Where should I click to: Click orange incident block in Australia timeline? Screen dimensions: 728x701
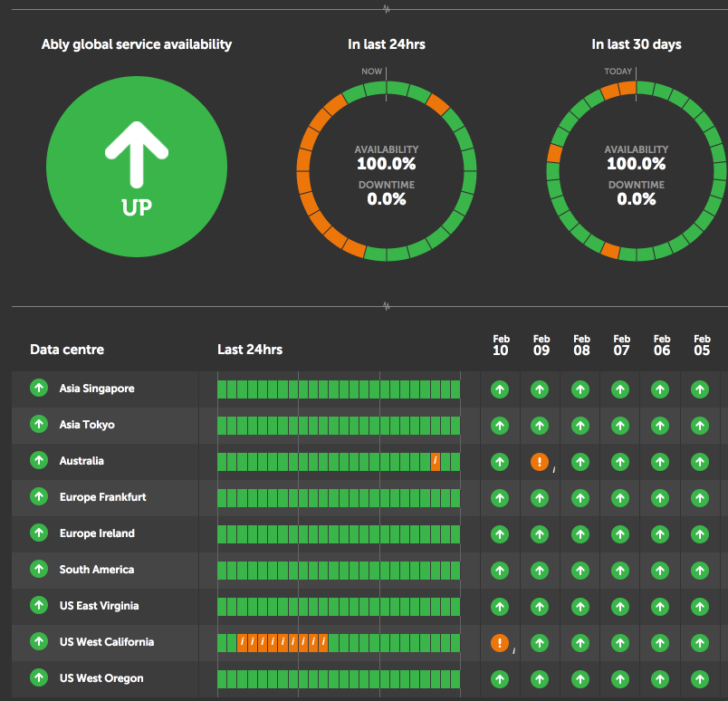click(x=435, y=462)
